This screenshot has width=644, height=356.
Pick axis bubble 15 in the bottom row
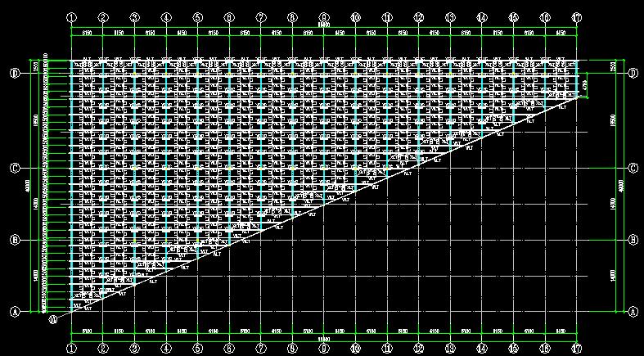tap(513, 349)
